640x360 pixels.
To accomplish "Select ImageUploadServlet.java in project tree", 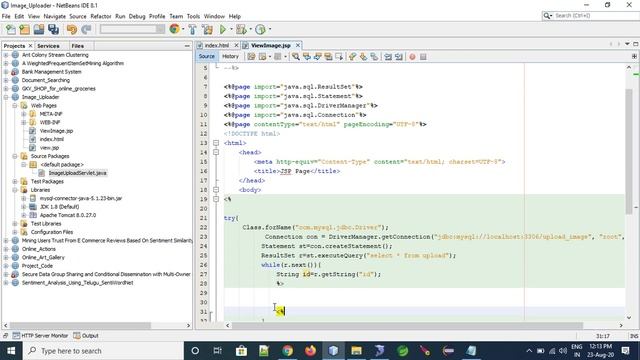I will (x=78, y=173).
